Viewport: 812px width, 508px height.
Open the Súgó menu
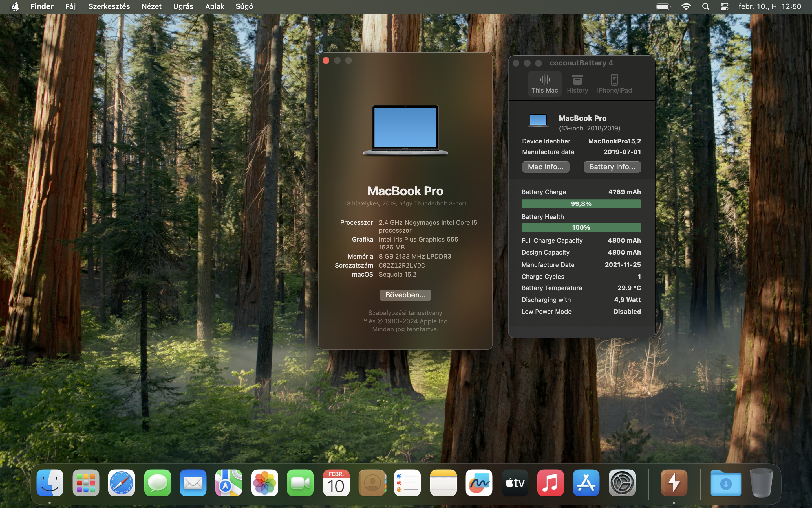tap(244, 6)
